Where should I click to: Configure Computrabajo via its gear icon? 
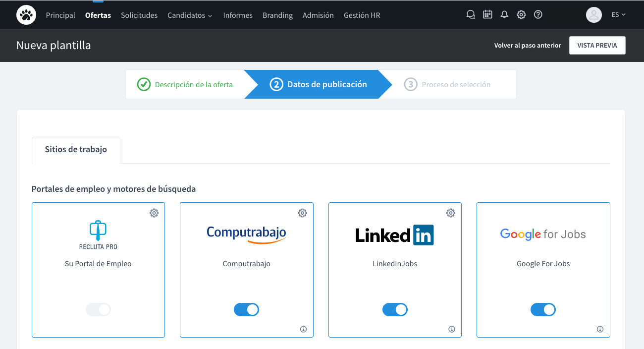point(302,213)
